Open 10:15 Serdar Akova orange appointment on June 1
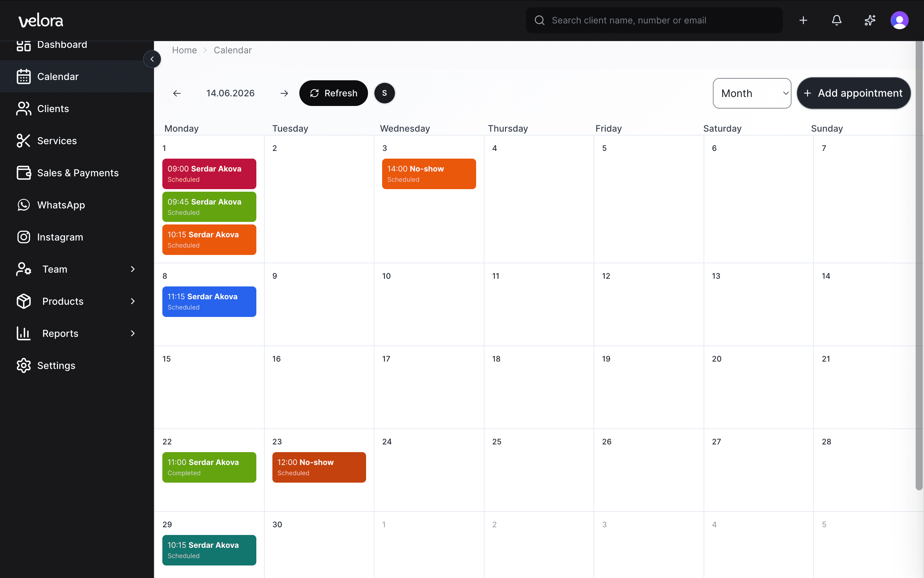Screen dimensions: 924x578 [x=209, y=240]
